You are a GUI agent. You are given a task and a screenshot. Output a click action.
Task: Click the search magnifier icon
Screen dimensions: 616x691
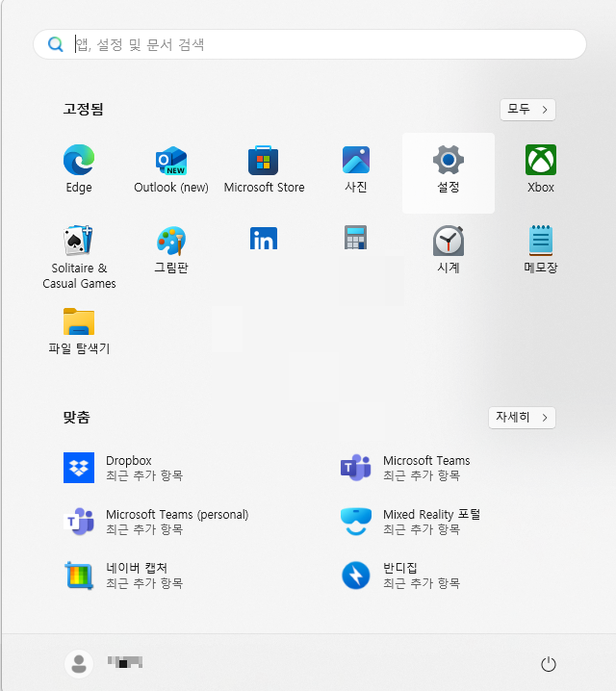pyautogui.click(x=56, y=44)
